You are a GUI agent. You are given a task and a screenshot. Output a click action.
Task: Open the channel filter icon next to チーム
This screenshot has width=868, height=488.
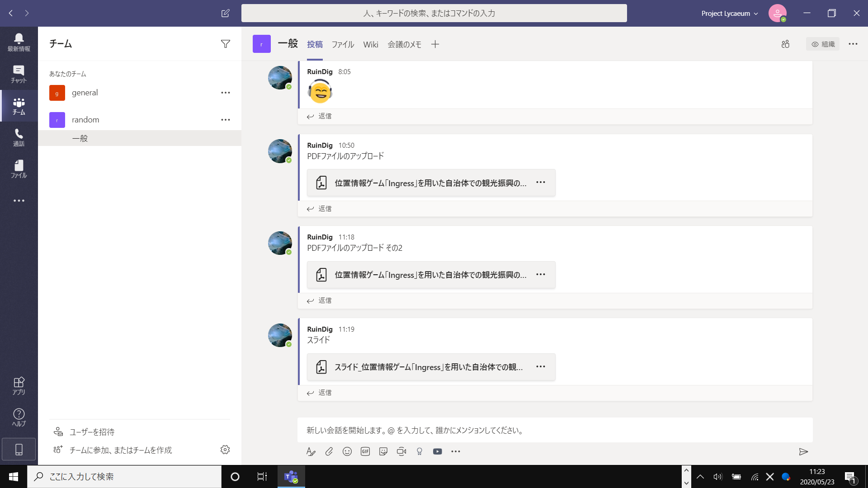tap(225, 43)
